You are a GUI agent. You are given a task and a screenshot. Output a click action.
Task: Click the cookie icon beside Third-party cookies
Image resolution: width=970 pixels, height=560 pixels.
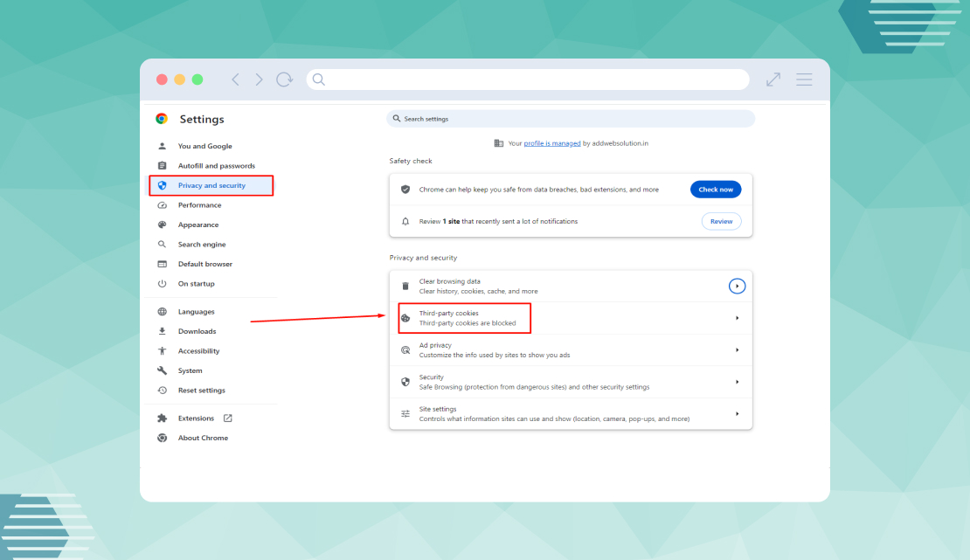[x=405, y=317]
